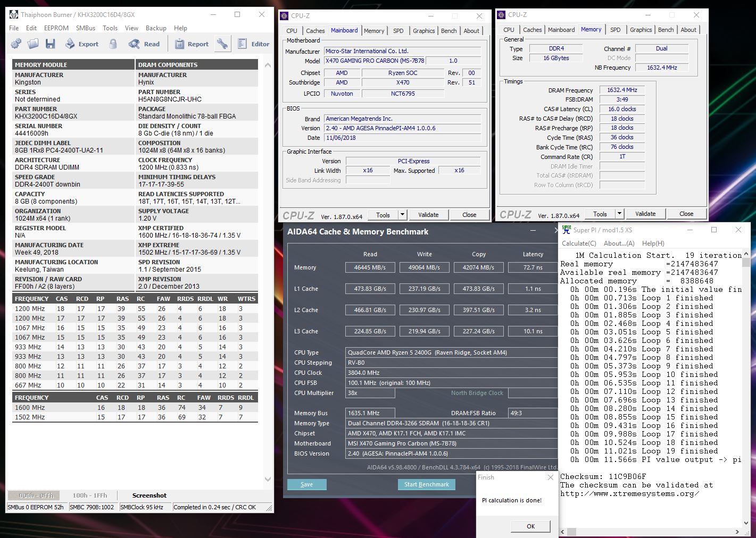Screen dimensions: 756x538
Task: Open the Report view in Thaiphoon Burner
Action: click(192, 44)
